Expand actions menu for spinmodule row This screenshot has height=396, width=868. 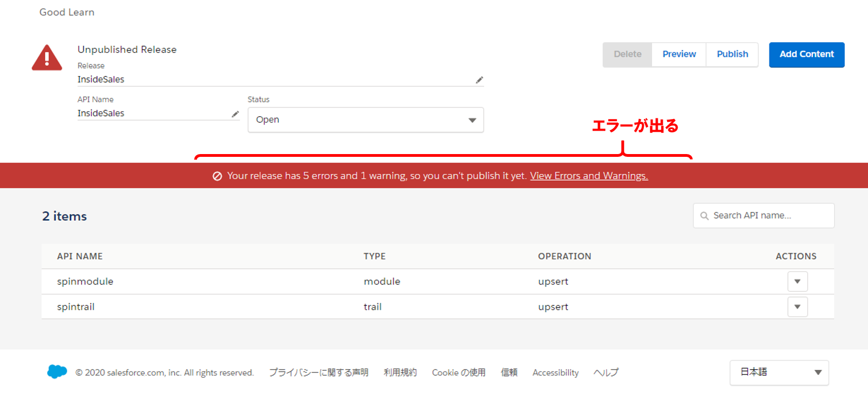tap(797, 281)
